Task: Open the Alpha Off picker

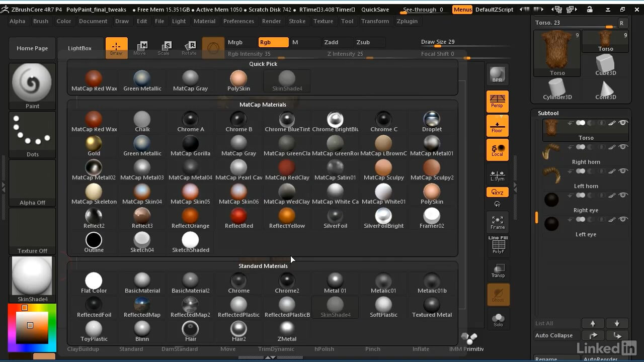Action: 32,183
